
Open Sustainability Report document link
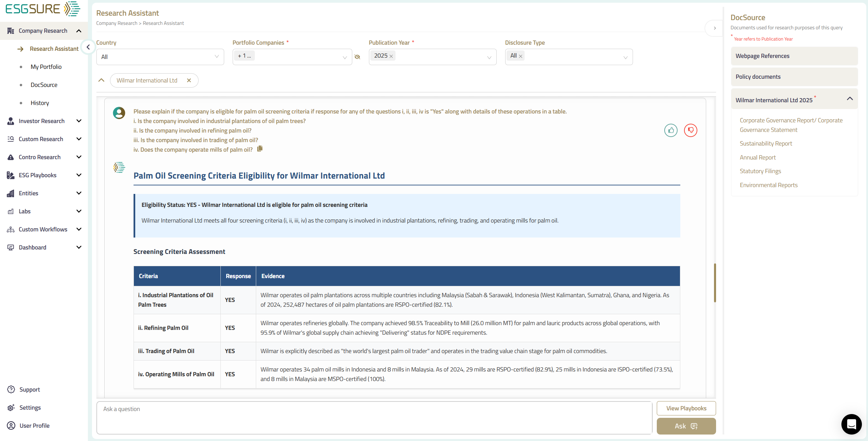pos(766,143)
